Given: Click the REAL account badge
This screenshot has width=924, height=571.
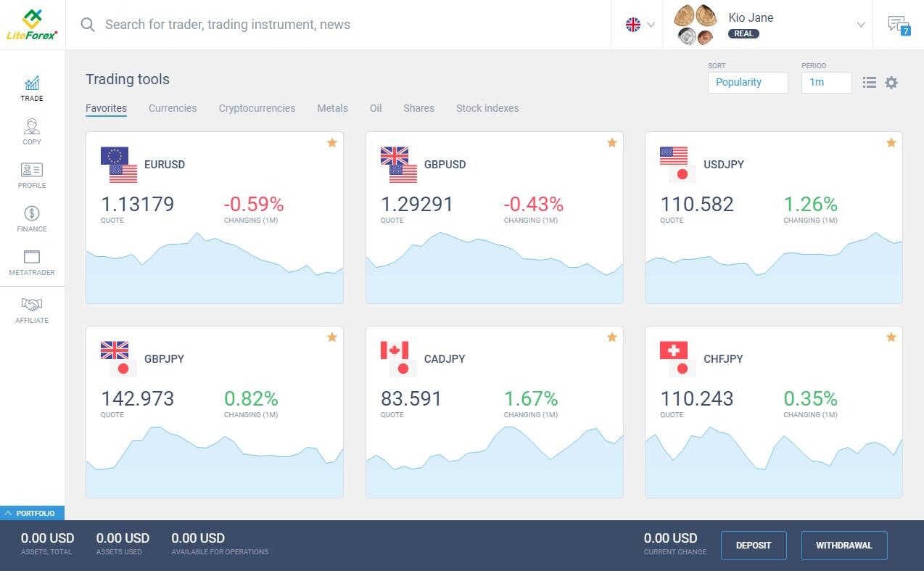Looking at the screenshot, I should pos(743,33).
